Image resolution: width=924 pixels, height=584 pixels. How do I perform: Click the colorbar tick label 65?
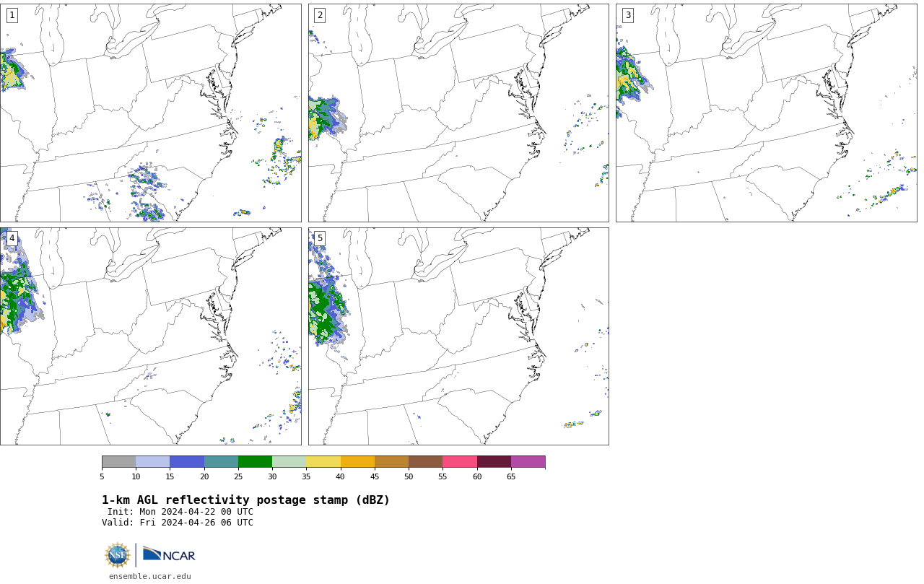click(511, 476)
